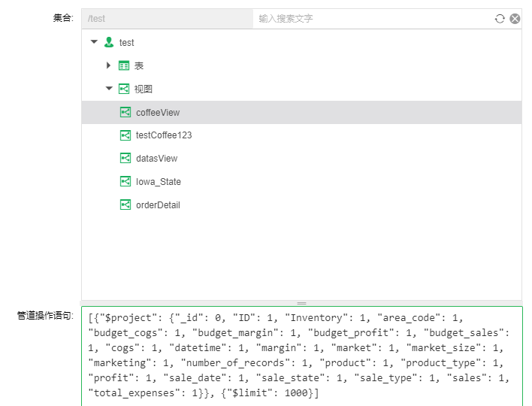
Task: Click the clear search X icon
Action: click(x=515, y=19)
